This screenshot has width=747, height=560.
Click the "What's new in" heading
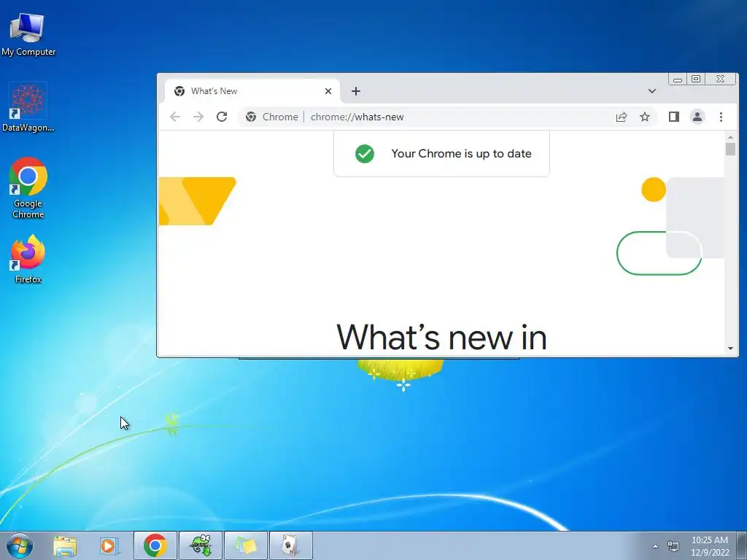click(441, 337)
